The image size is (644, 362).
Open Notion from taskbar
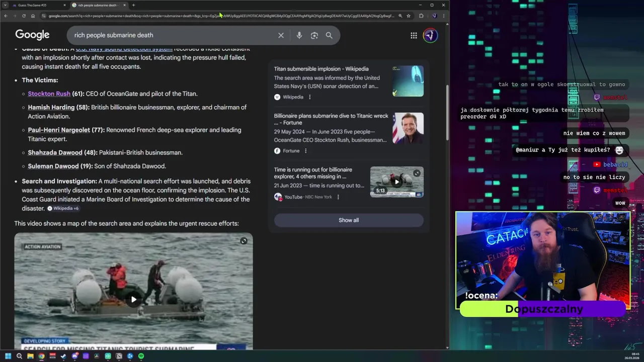[119, 356]
